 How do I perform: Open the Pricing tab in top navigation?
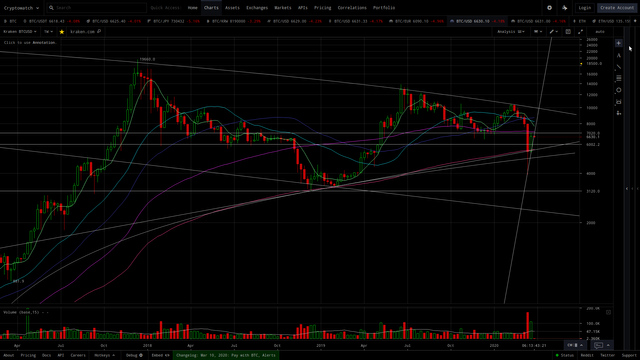pos(322,8)
